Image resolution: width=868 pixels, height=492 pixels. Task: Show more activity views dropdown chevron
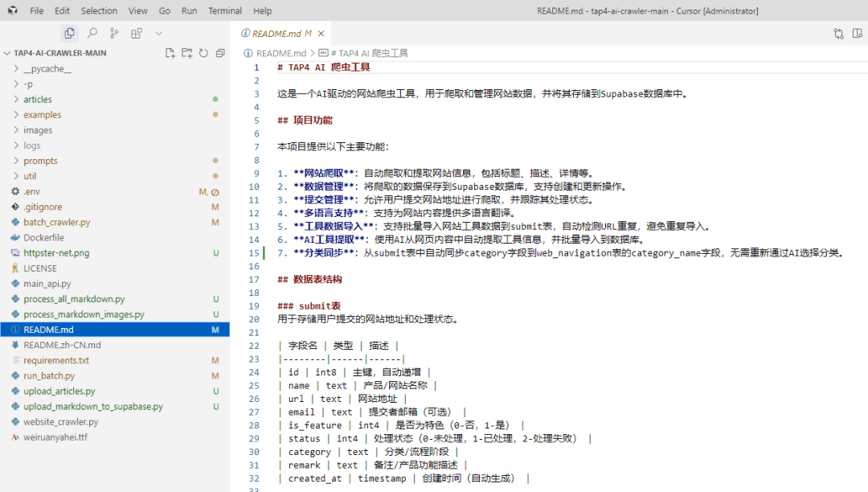[159, 33]
